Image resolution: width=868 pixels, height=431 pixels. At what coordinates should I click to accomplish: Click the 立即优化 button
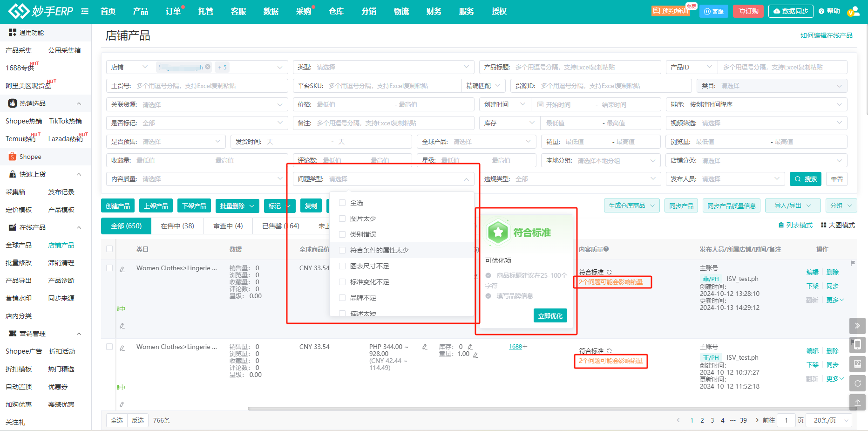(550, 316)
